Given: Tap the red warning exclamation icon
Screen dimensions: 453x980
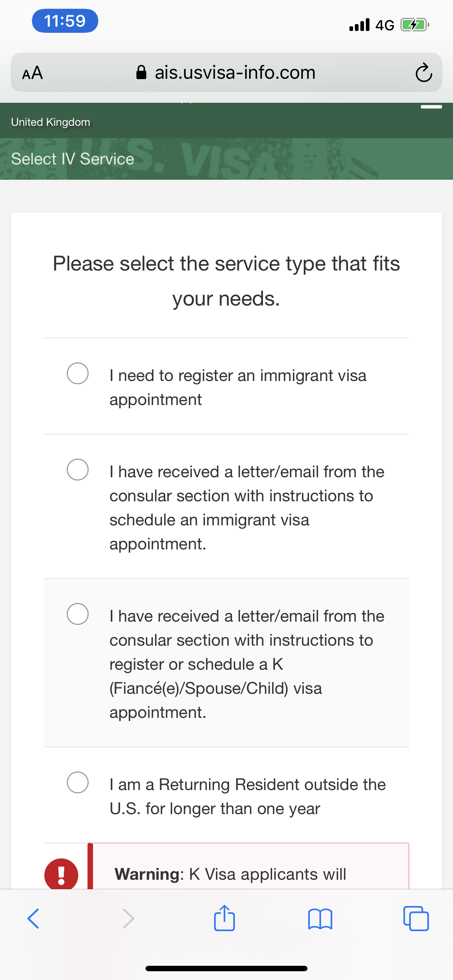Looking at the screenshot, I should coord(61,874).
